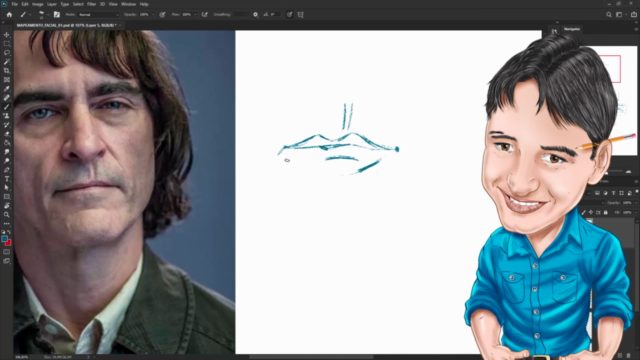Screen dimensions: 640x360
Task: Swap foreground and background colors
Action: 9,232
